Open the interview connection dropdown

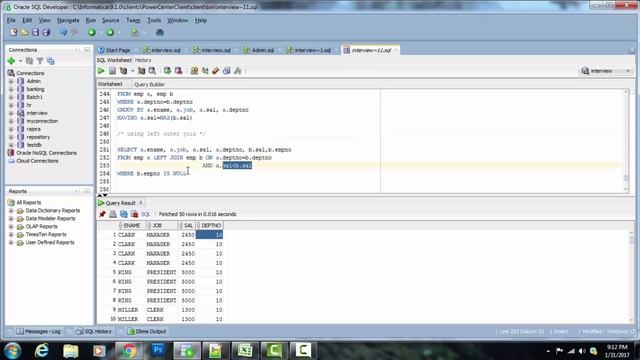coord(606,71)
